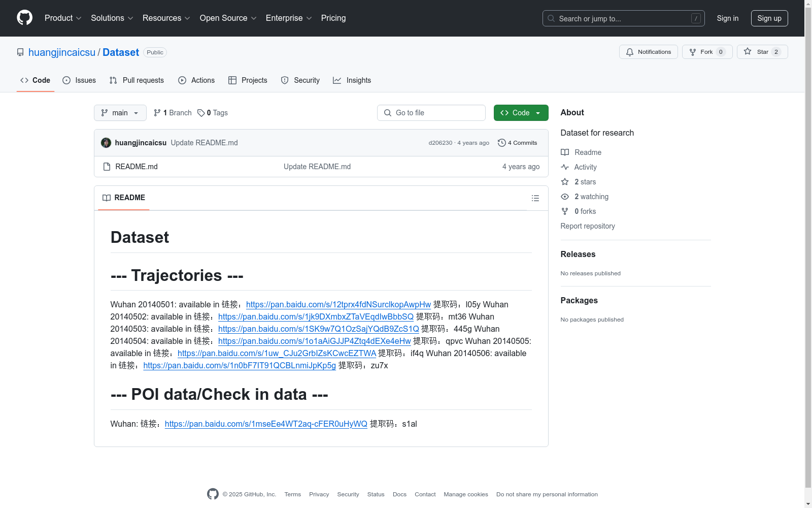
Task: Open the Insights tab
Action: click(x=352, y=80)
